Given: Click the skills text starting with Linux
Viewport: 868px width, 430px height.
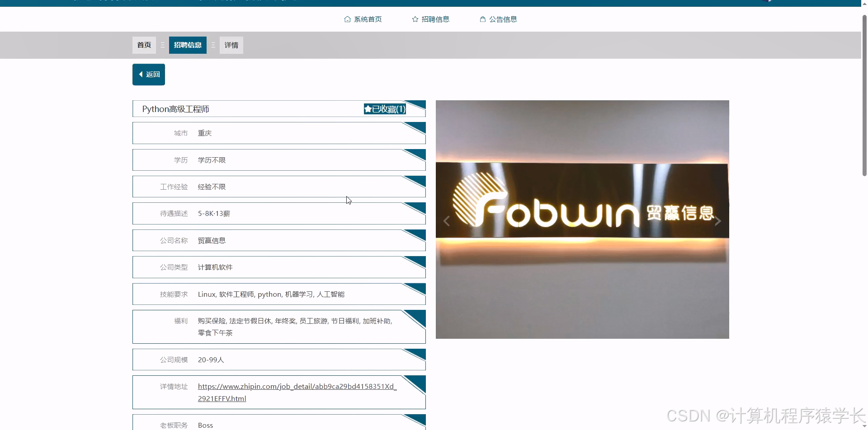Looking at the screenshot, I should (271, 294).
